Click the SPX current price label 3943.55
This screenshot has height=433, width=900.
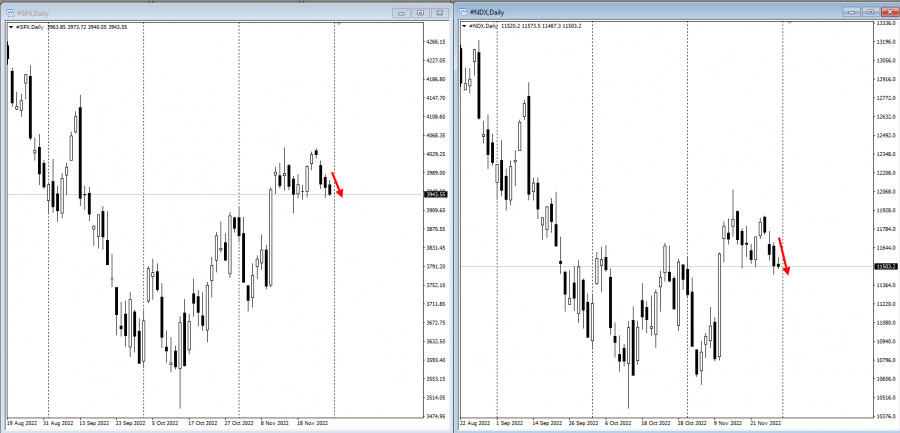point(435,194)
